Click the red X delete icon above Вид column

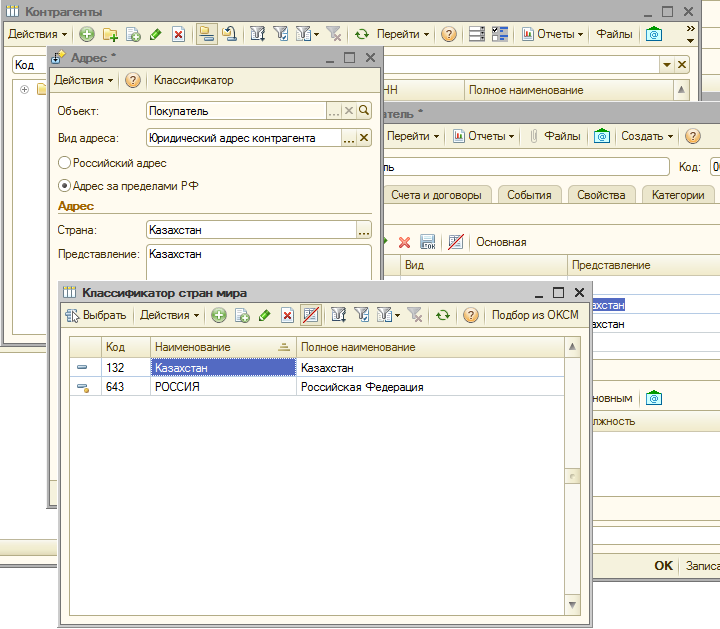[405, 242]
